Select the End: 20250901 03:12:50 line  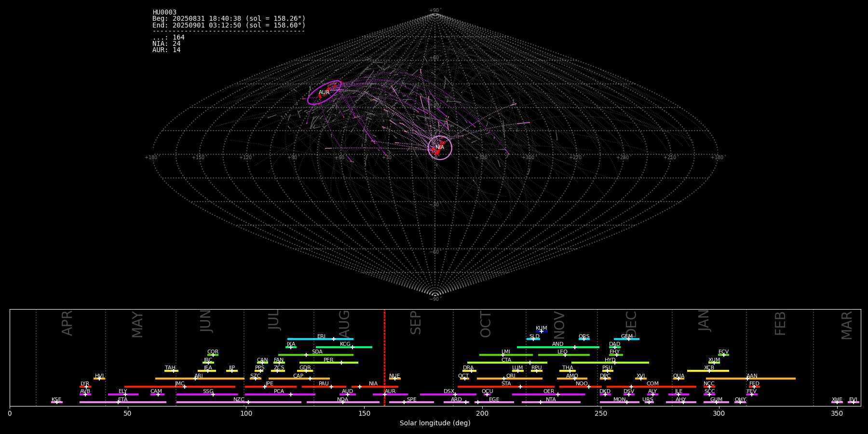229,25
